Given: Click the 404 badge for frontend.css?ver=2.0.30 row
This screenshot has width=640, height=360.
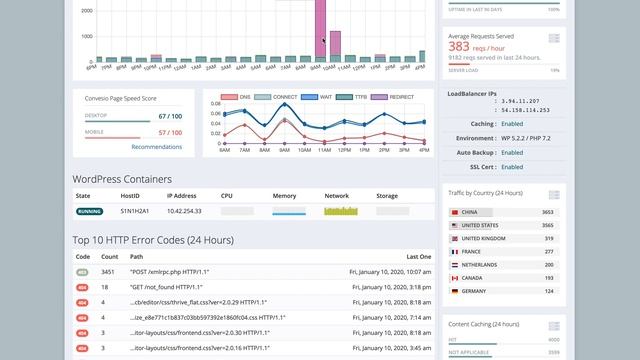Looking at the screenshot, I should [82, 333].
